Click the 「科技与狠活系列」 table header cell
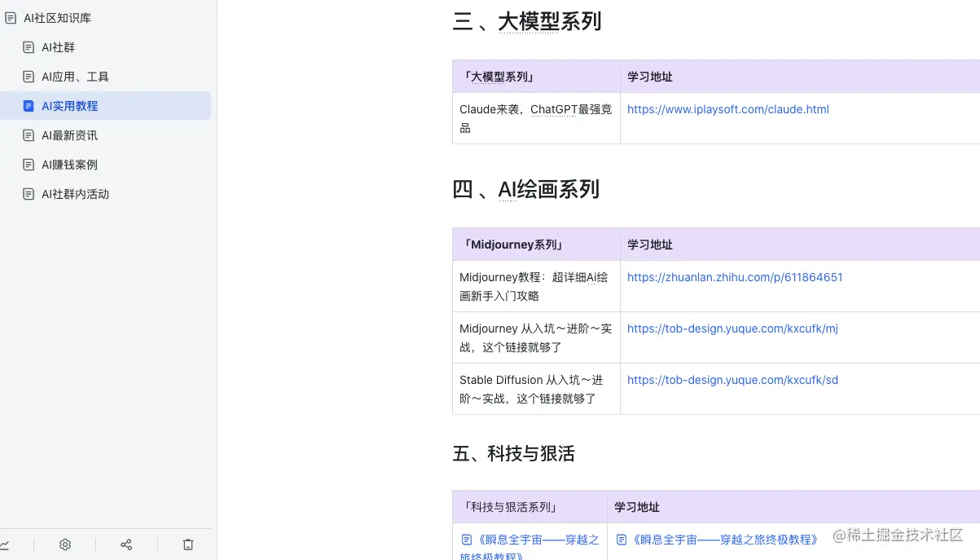Screen dimensions: 980x560 (530, 507)
